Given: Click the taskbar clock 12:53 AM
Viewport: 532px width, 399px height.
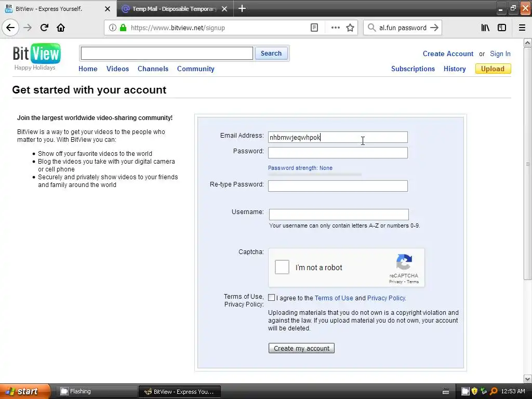Looking at the screenshot, I should [513, 391].
